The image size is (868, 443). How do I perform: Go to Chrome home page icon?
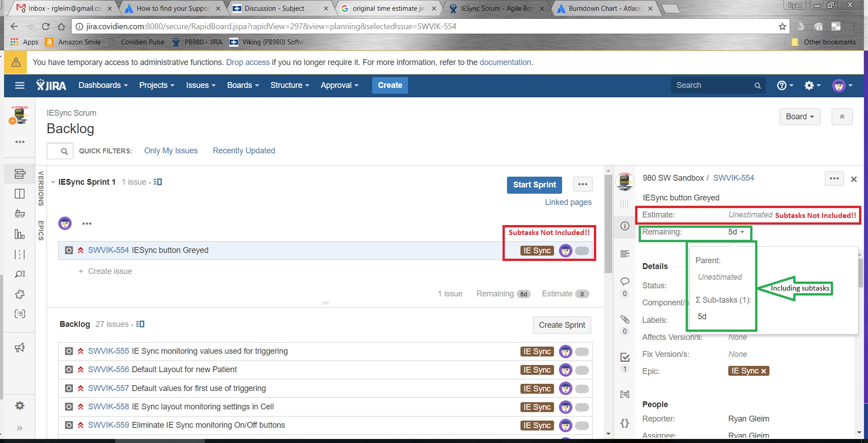62,26
